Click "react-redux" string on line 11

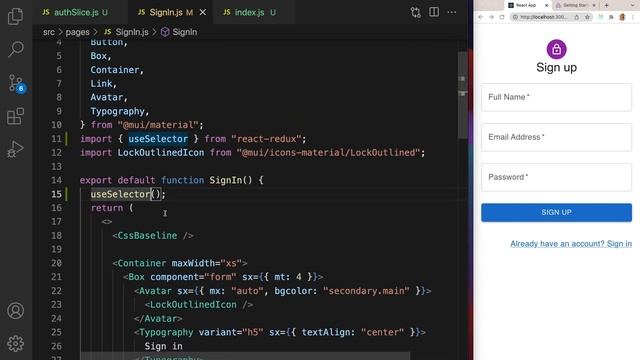266,139
